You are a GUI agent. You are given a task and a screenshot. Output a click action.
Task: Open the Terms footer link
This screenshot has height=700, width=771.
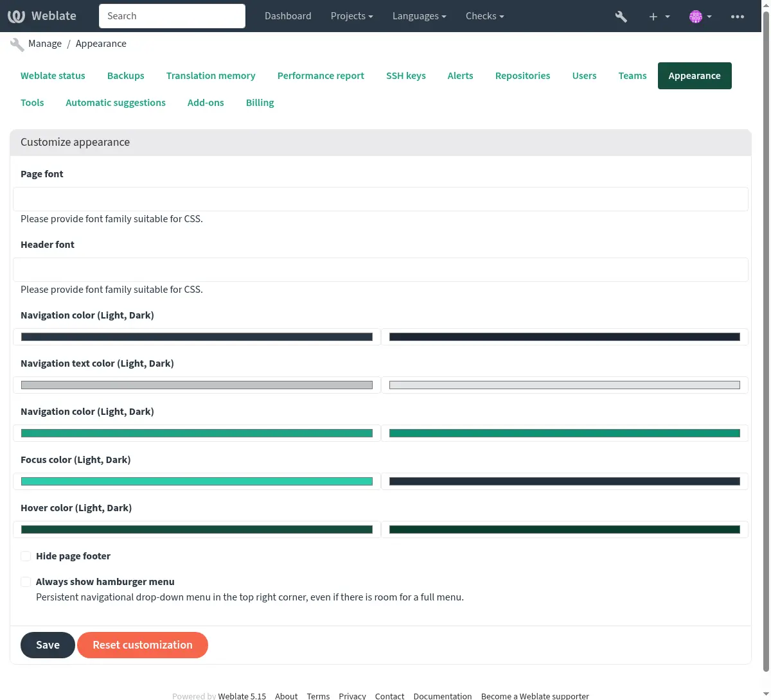pyautogui.click(x=318, y=696)
